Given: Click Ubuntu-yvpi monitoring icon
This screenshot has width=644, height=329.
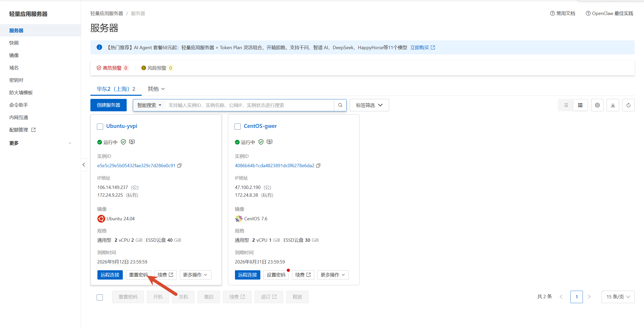Looking at the screenshot, I should 132,142.
